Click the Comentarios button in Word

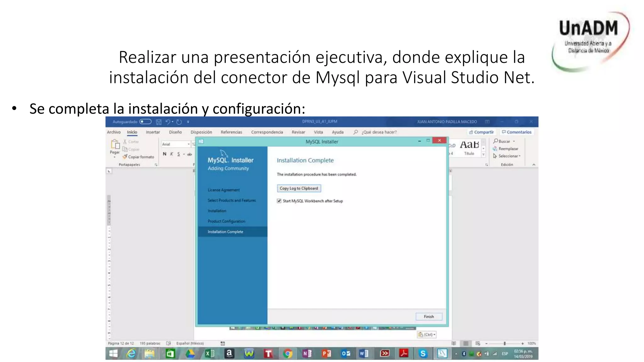(517, 132)
